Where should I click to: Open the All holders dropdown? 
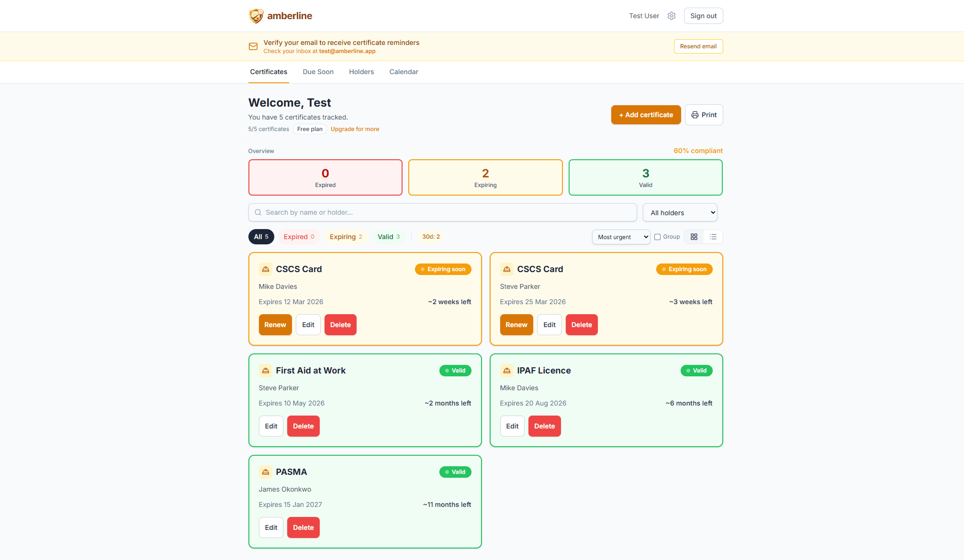click(x=680, y=213)
